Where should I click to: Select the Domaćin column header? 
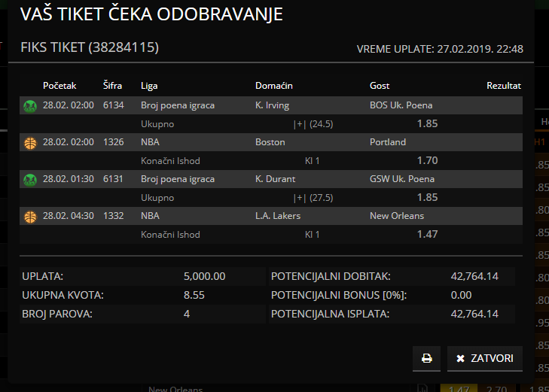pos(274,86)
